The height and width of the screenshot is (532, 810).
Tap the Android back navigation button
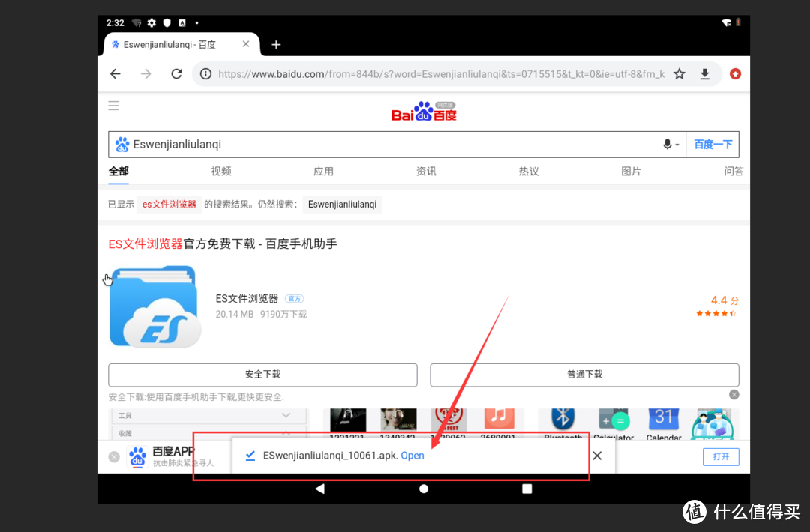[x=320, y=489]
